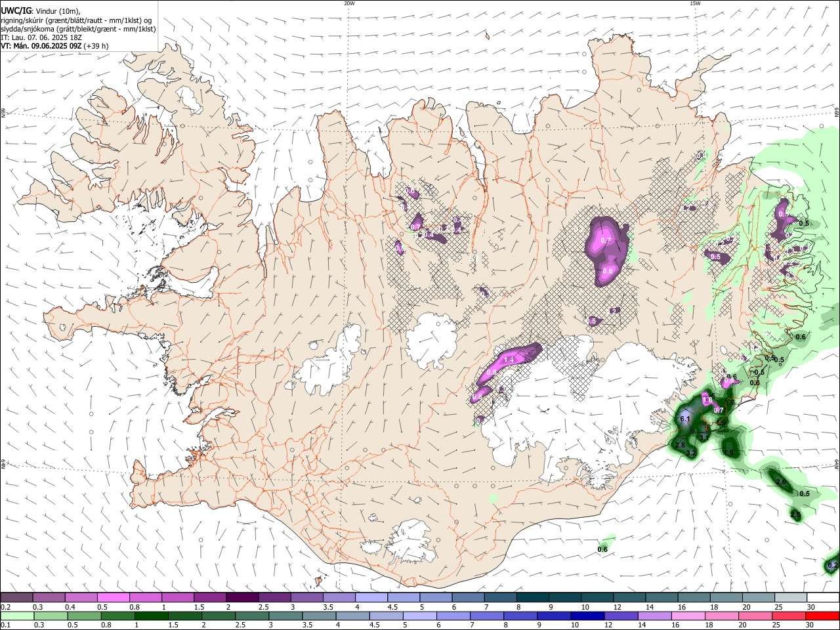The image size is (840, 630).
Task: Click the 'rigning/skúrir' legend description line
Action: click(77, 20)
